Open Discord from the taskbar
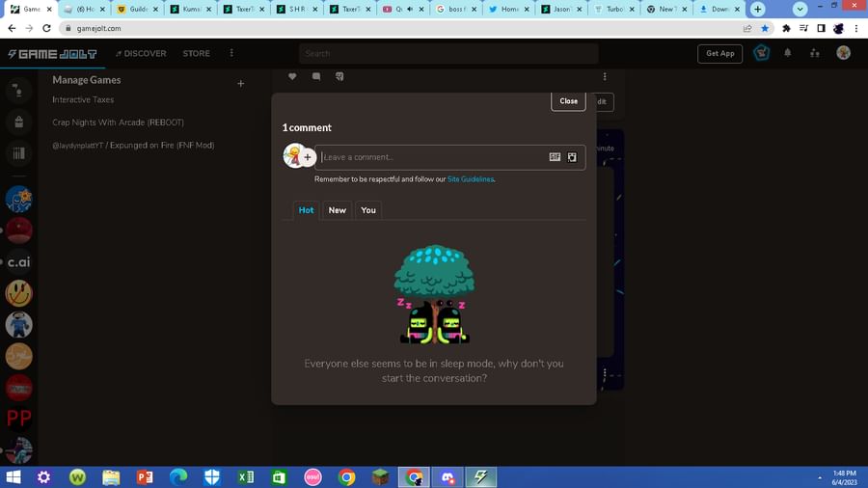This screenshot has height=488, width=868. click(x=448, y=477)
